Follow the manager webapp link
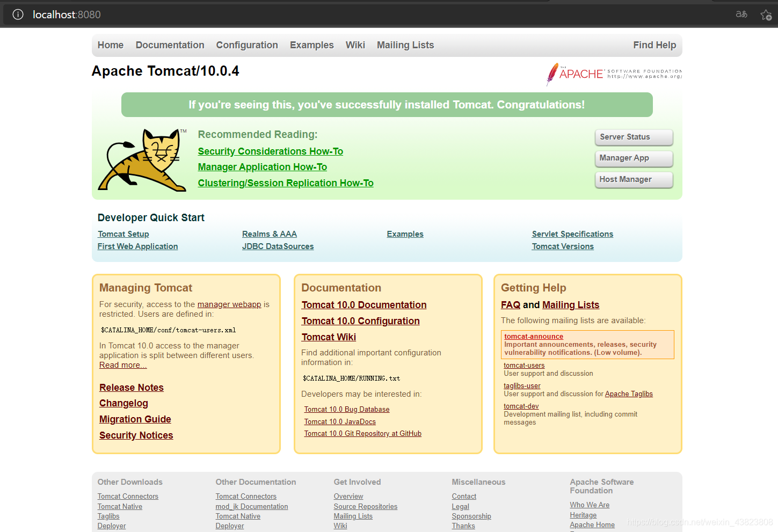The image size is (778, 532). 229,304
